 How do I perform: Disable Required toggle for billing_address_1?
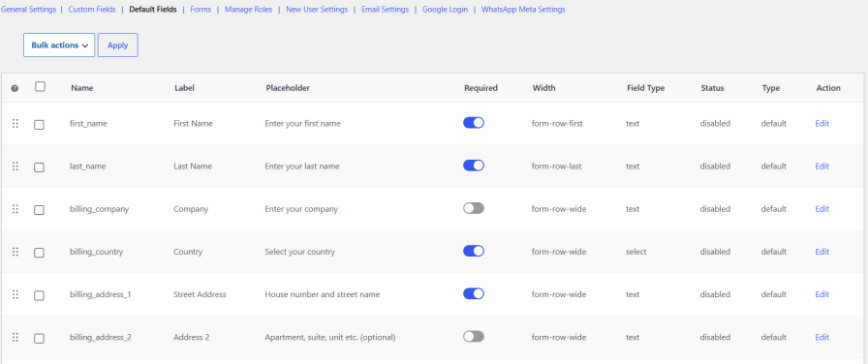[474, 293]
